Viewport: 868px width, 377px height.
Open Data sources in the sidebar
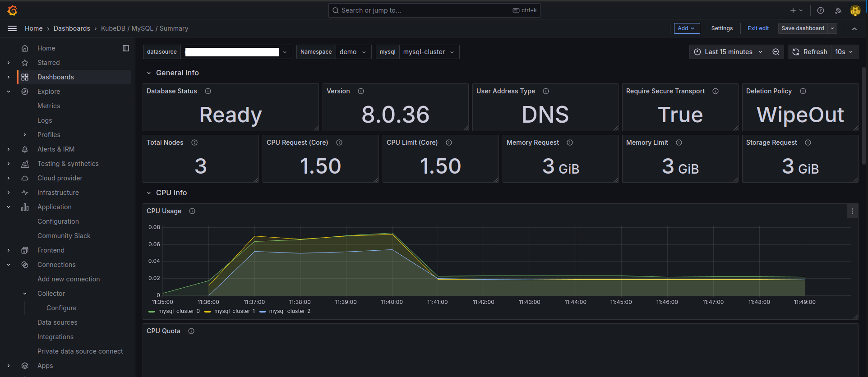coord(57,322)
